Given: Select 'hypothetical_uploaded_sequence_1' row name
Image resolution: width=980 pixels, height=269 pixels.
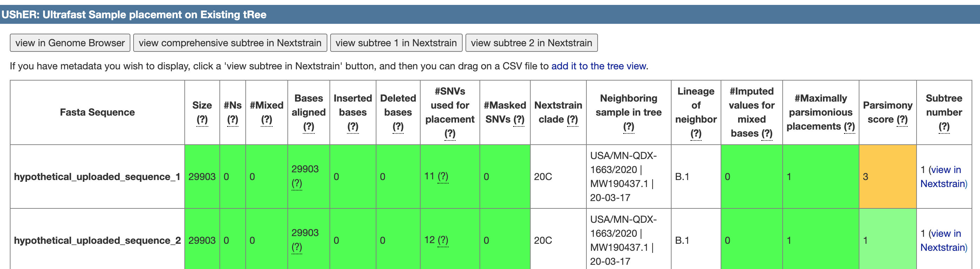Looking at the screenshot, I should pos(97,177).
